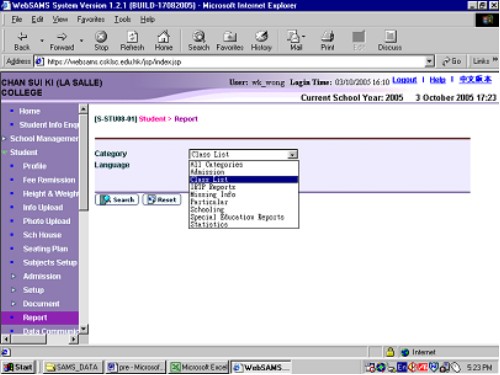Open the Tools menu

pos(122,19)
